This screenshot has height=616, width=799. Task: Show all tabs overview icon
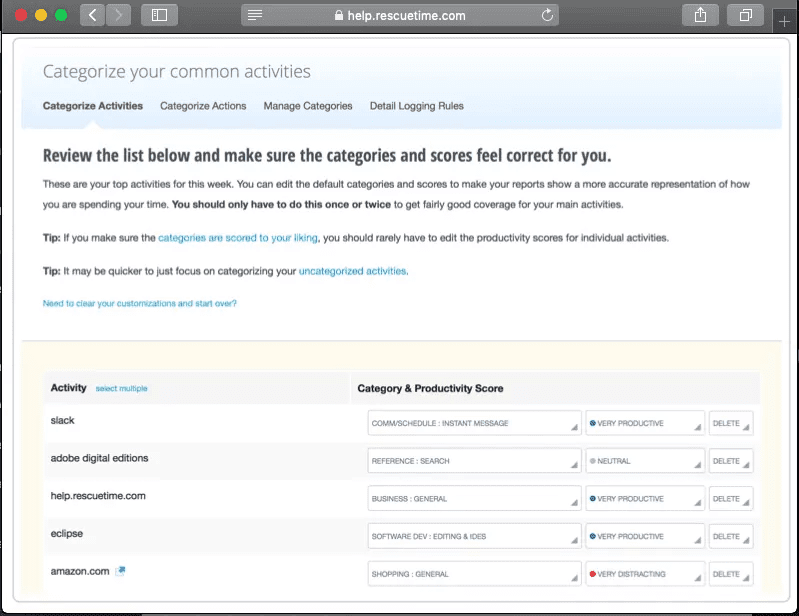tap(745, 15)
